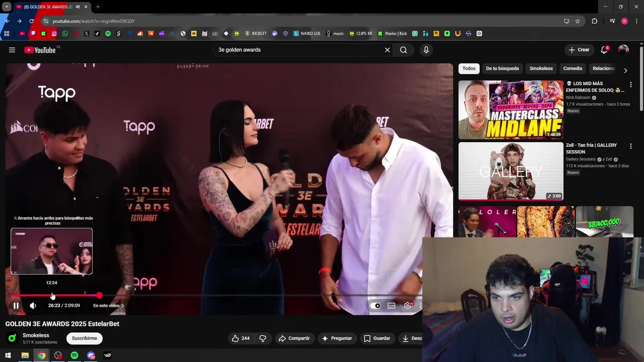Open a new Chrome tab
The image size is (644, 362).
pyautogui.click(x=98, y=7)
